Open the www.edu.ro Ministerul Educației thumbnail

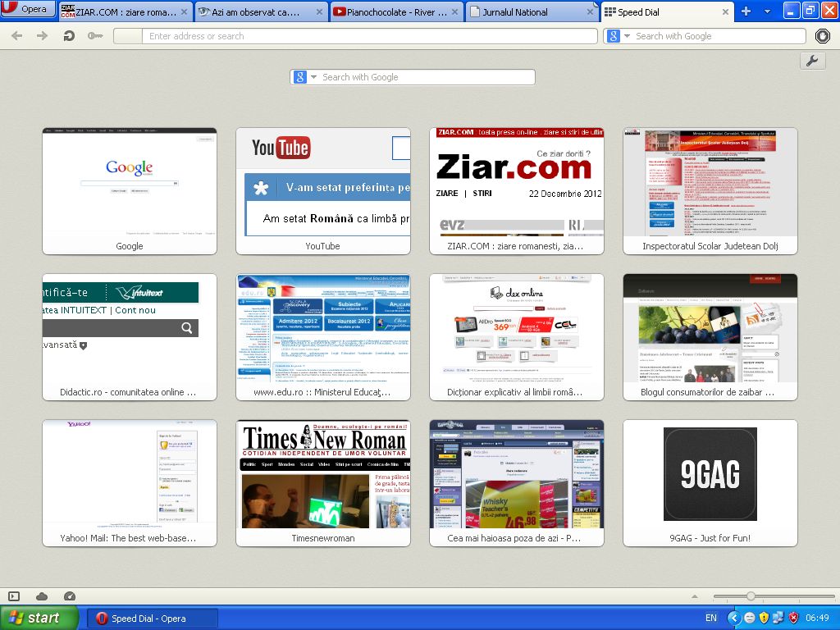coord(323,337)
